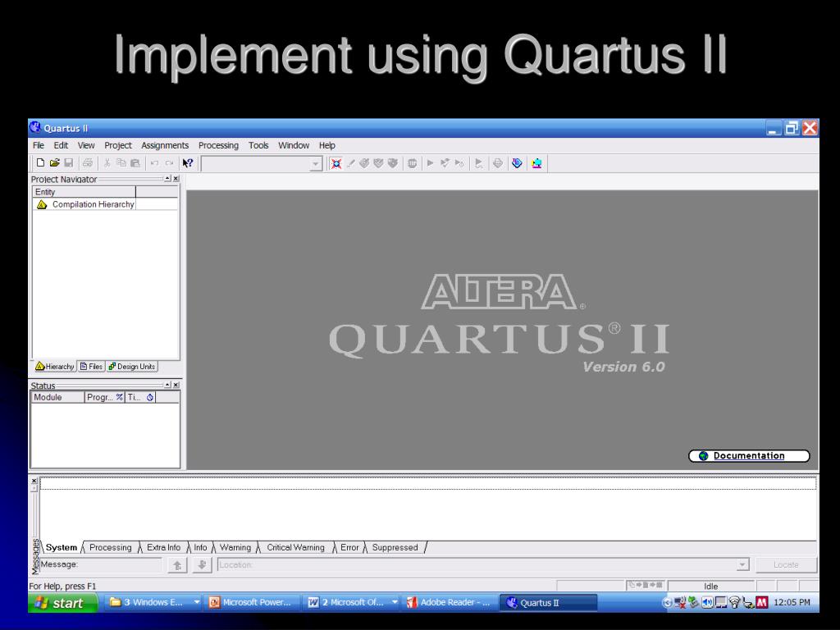Viewport: 840px width, 630px height.
Task: Click the Open folder toolbar icon
Action: pyautogui.click(x=55, y=163)
